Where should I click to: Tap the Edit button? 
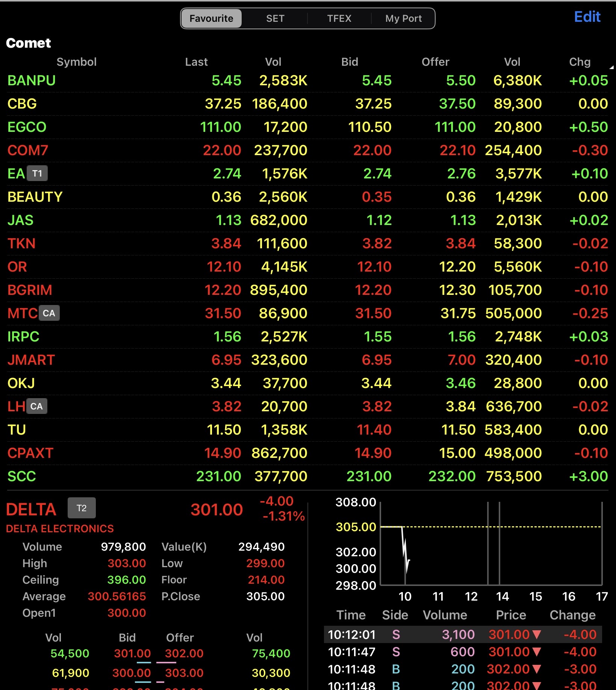pos(587,17)
